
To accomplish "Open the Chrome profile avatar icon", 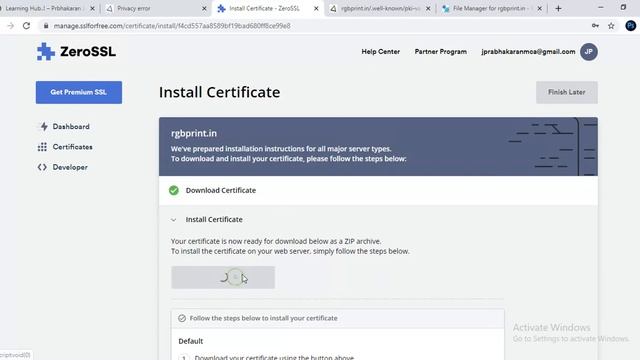I will [x=630, y=26].
